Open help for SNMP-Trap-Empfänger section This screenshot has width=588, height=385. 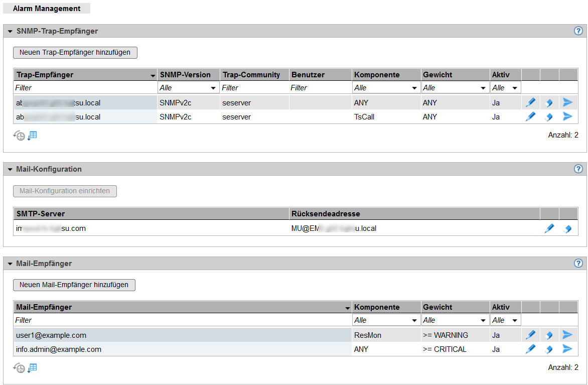(x=578, y=31)
